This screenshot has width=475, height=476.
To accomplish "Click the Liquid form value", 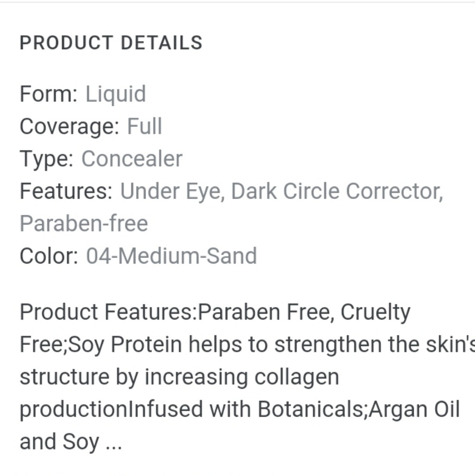I will (116, 95).
